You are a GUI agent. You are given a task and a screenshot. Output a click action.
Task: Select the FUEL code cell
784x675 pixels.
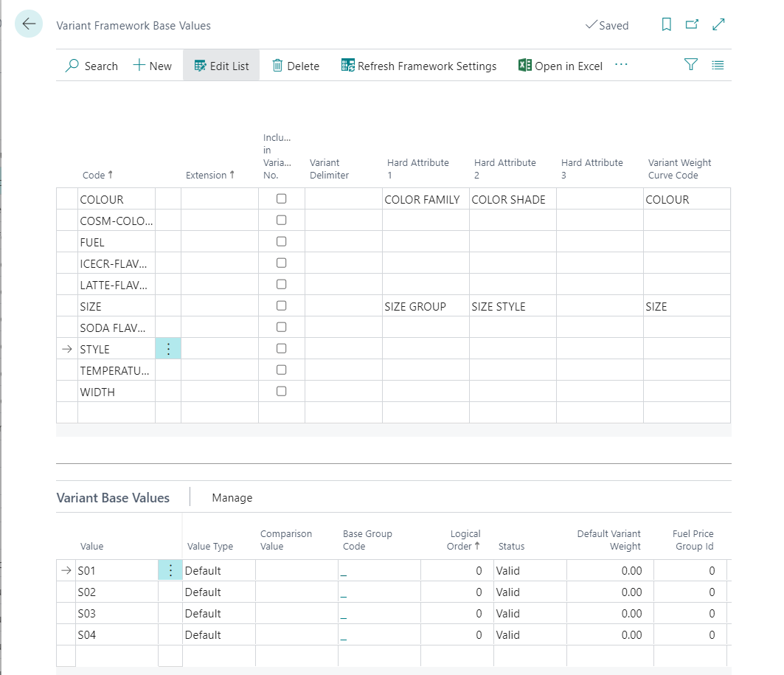pyautogui.click(x=116, y=242)
